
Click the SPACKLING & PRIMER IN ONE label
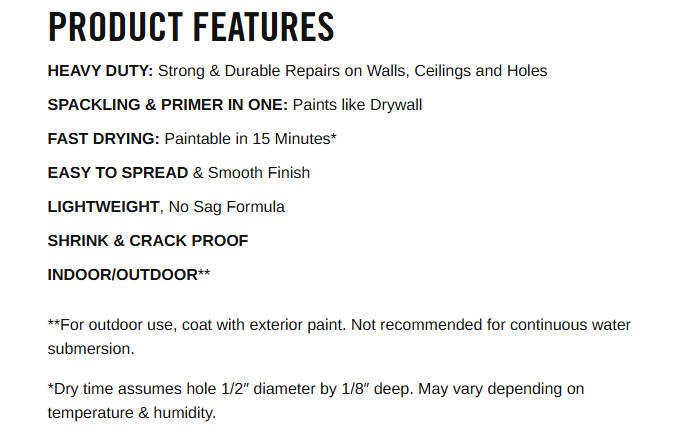pos(168,105)
